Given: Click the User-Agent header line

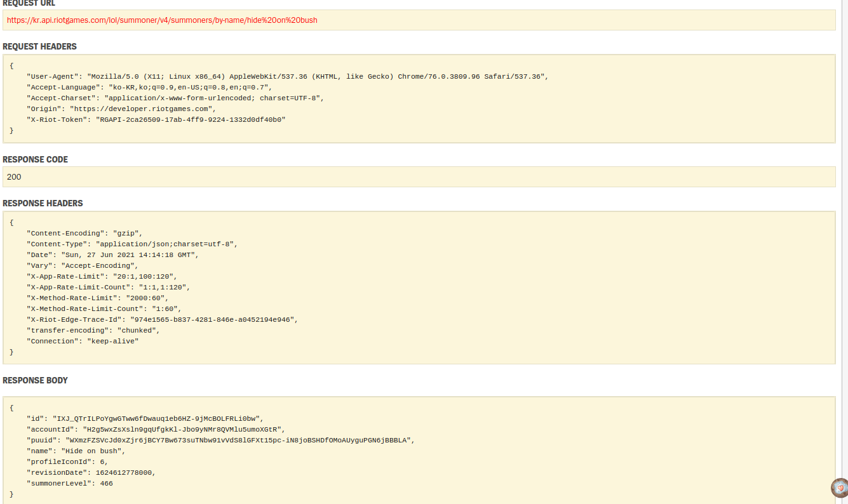Looking at the screenshot, I should (x=287, y=76).
